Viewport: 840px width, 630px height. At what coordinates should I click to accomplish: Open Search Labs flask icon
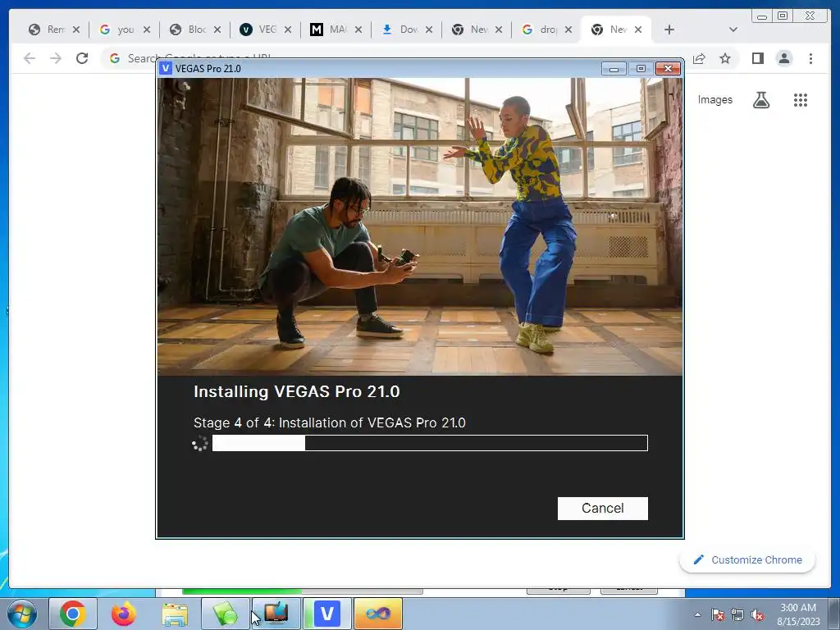coord(761,99)
